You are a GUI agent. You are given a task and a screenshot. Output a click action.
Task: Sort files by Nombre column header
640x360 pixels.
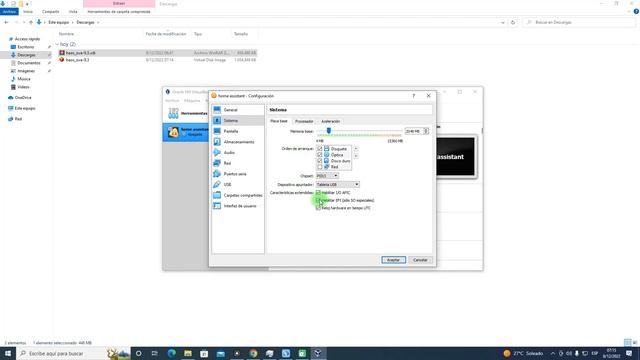tap(66, 34)
